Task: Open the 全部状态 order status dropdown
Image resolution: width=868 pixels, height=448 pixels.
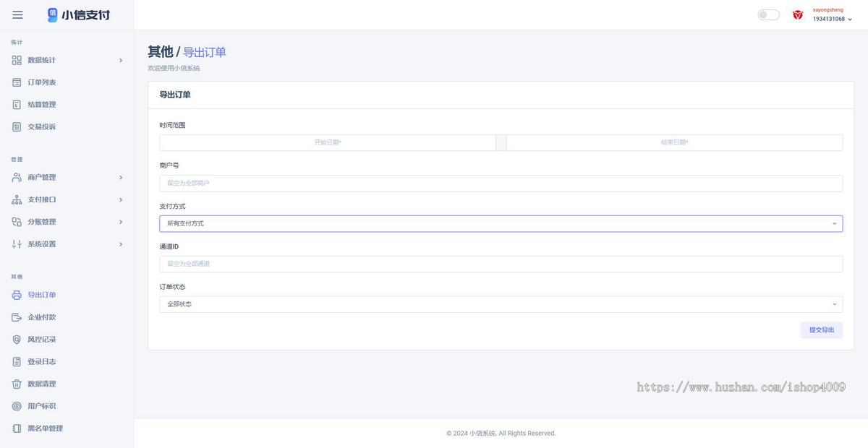Action: 501,304
